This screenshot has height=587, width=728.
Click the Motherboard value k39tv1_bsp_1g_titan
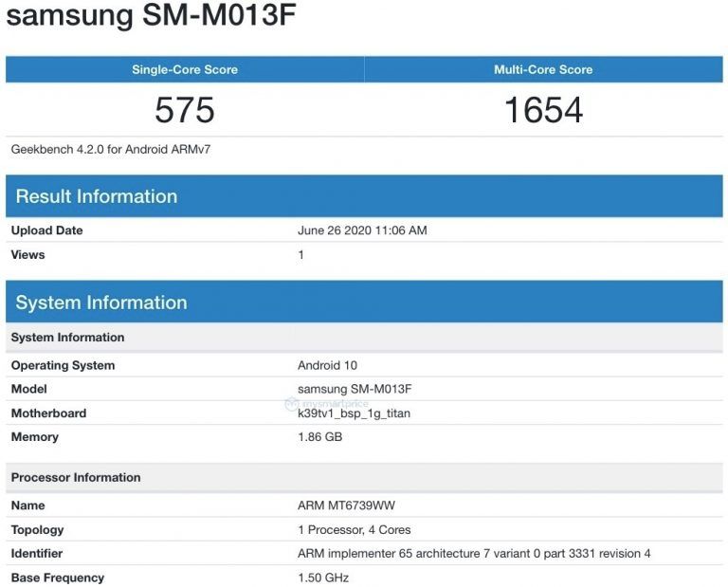pyautogui.click(x=354, y=413)
